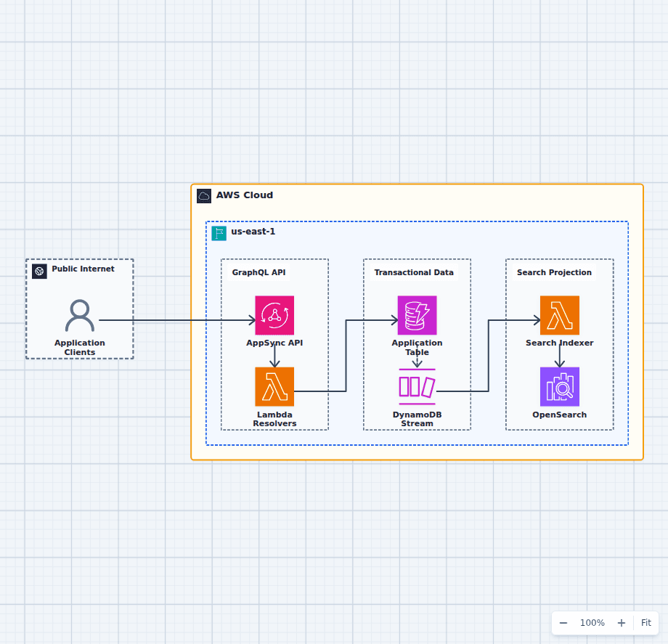
Task: Click the Application Table DynamoDB icon
Action: coord(417,315)
